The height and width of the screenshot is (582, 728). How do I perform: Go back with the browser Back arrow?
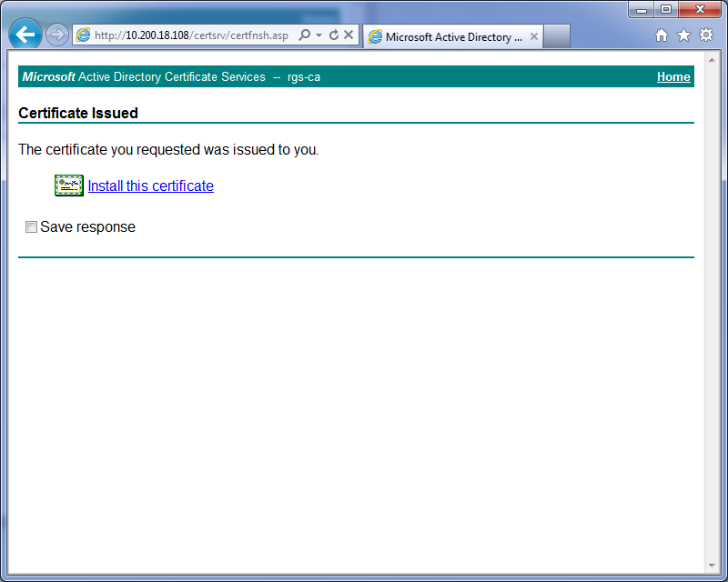pyautogui.click(x=25, y=34)
